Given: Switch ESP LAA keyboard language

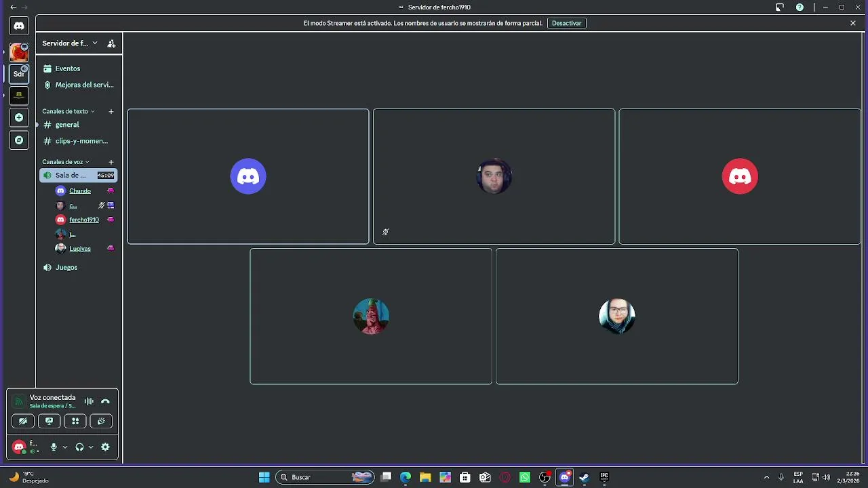Looking at the screenshot, I should [798, 477].
